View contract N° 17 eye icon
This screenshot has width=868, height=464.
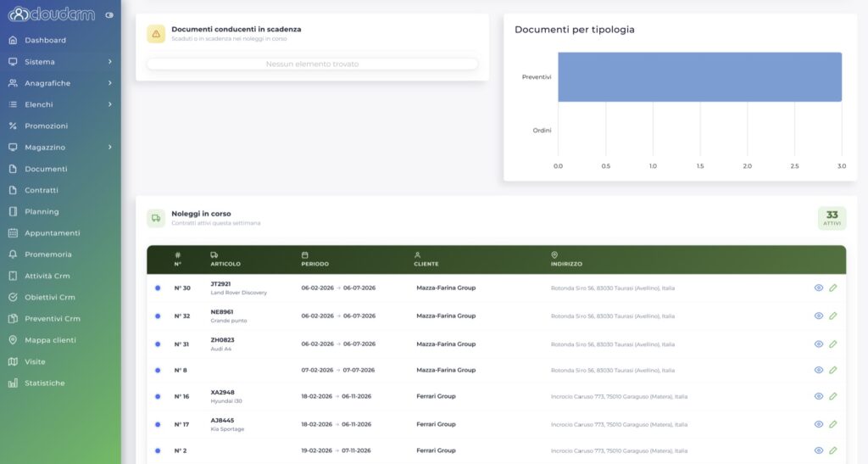(x=819, y=424)
